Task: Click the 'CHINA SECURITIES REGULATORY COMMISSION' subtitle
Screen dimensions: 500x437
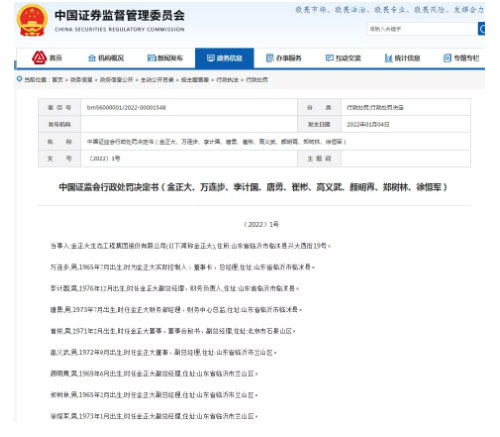Action: pos(119,29)
